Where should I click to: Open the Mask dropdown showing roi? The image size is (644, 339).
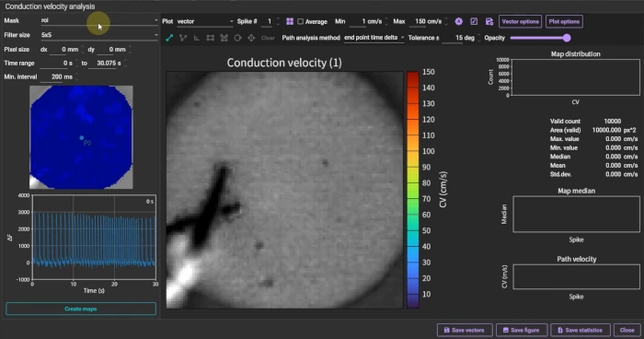click(x=99, y=20)
